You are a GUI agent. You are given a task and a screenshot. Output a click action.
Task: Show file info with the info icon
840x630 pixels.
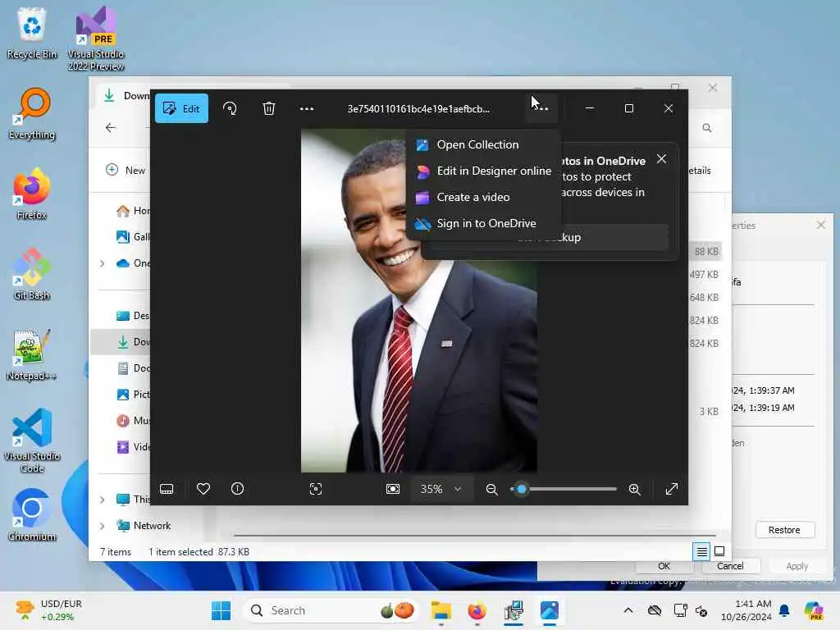tap(237, 489)
